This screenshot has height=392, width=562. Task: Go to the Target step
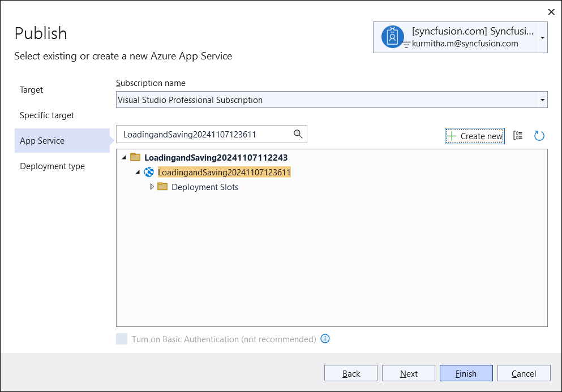click(31, 90)
